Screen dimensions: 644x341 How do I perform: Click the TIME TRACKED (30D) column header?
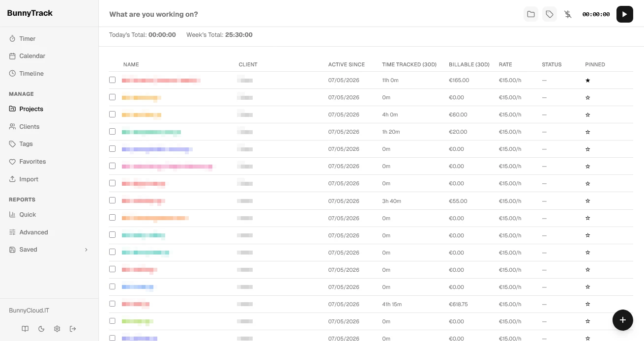point(410,64)
